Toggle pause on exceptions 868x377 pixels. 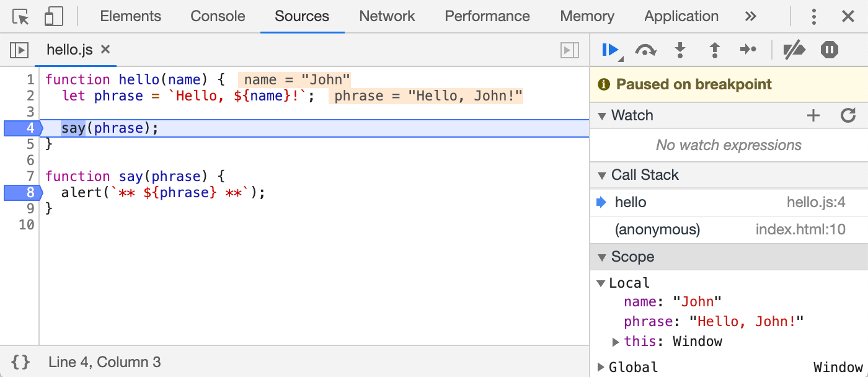point(829,50)
